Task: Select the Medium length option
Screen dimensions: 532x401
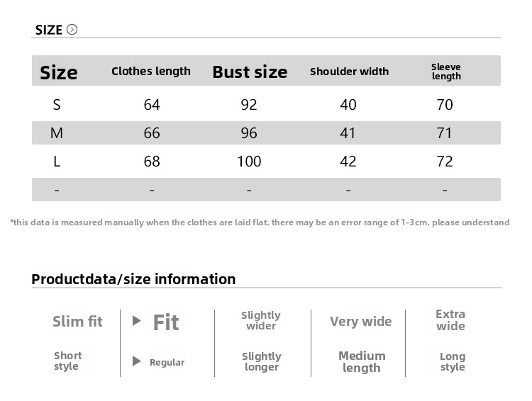Action: click(x=362, y=361)
